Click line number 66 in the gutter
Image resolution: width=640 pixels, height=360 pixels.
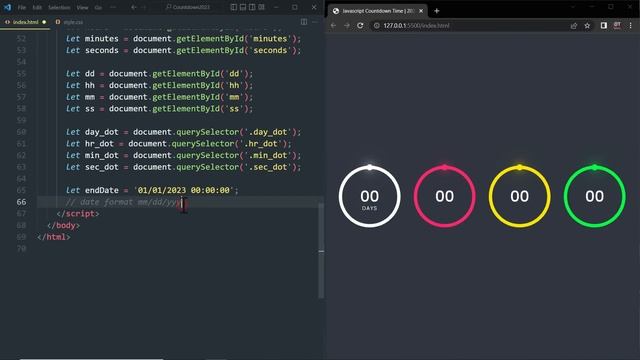click(x=21, y=202)
